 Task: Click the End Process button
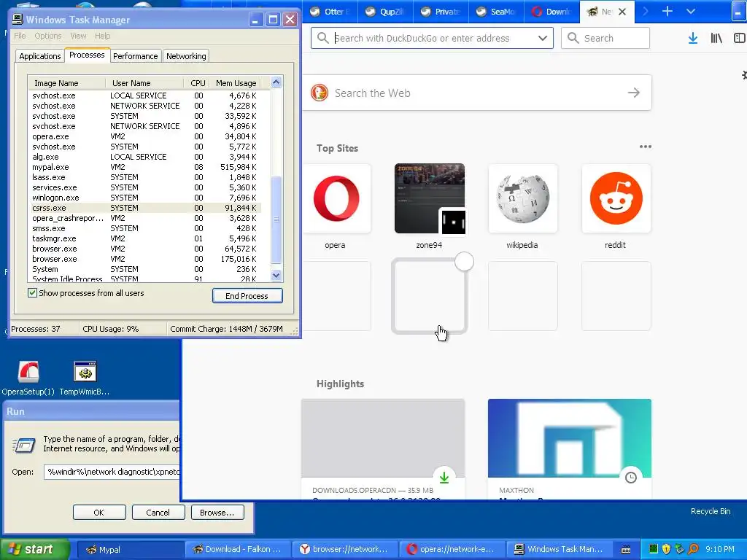[247, 296]
